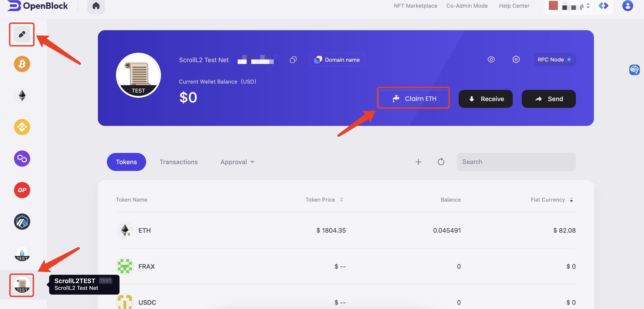Copy the wallet address
The height and width of the screenshot is (309, 644).
293,60
